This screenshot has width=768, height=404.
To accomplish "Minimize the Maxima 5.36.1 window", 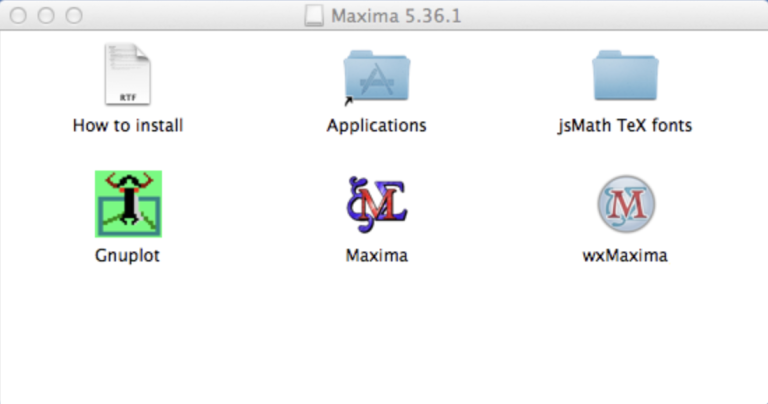I will [x=47, y=15].
